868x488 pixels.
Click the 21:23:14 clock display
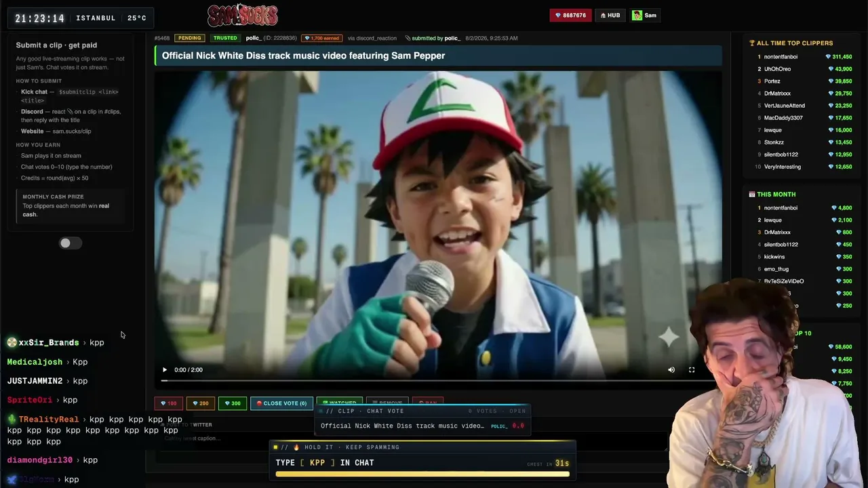(40, 18)
